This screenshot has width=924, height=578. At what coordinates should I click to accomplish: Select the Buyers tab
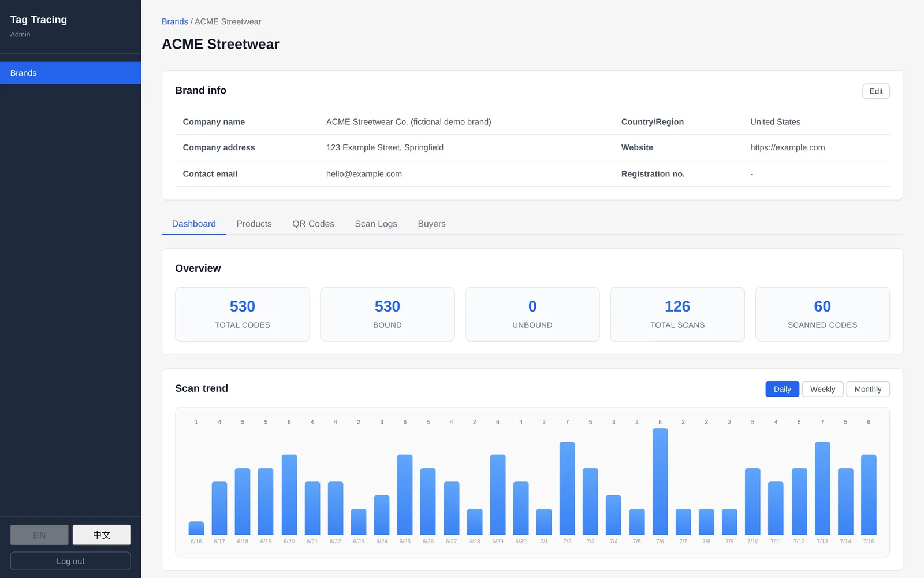pos(431,224)
